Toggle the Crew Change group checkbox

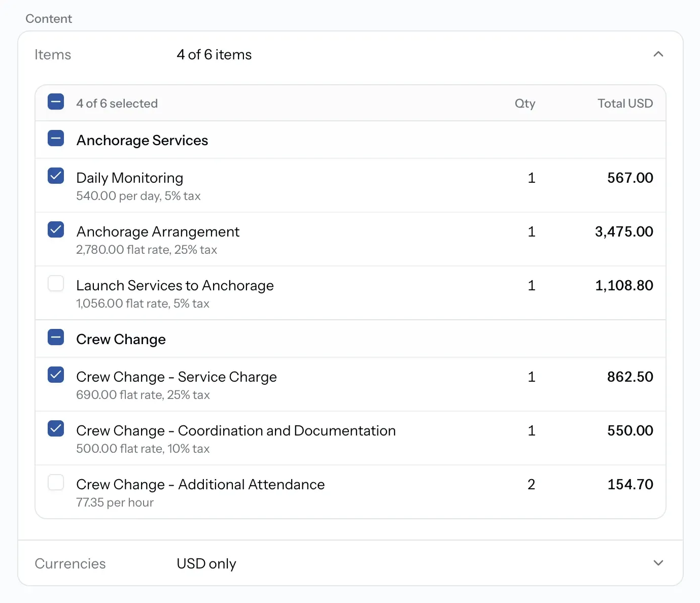(56, 337)
